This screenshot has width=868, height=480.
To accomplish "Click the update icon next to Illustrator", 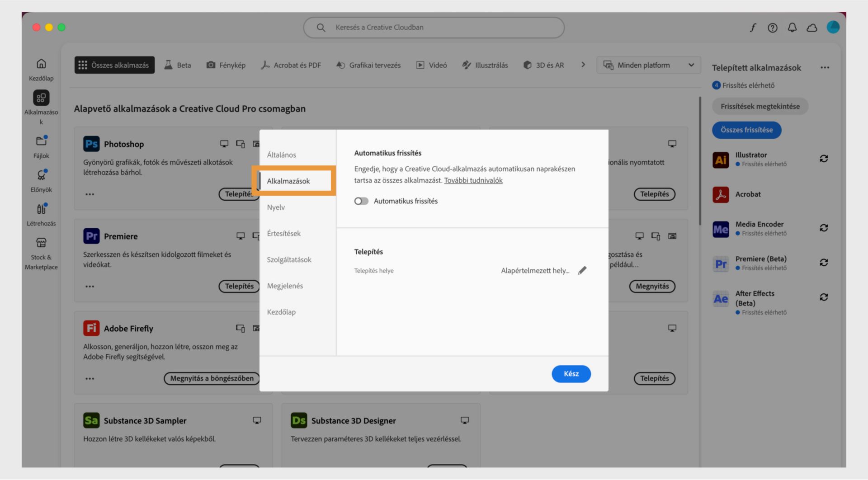I will (x=824, y=159).
